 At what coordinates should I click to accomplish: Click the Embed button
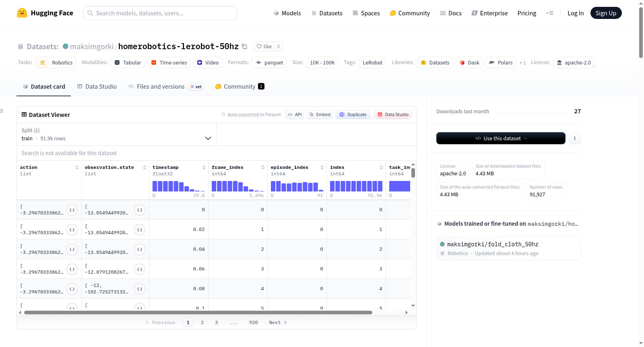[x=320, y=114]
